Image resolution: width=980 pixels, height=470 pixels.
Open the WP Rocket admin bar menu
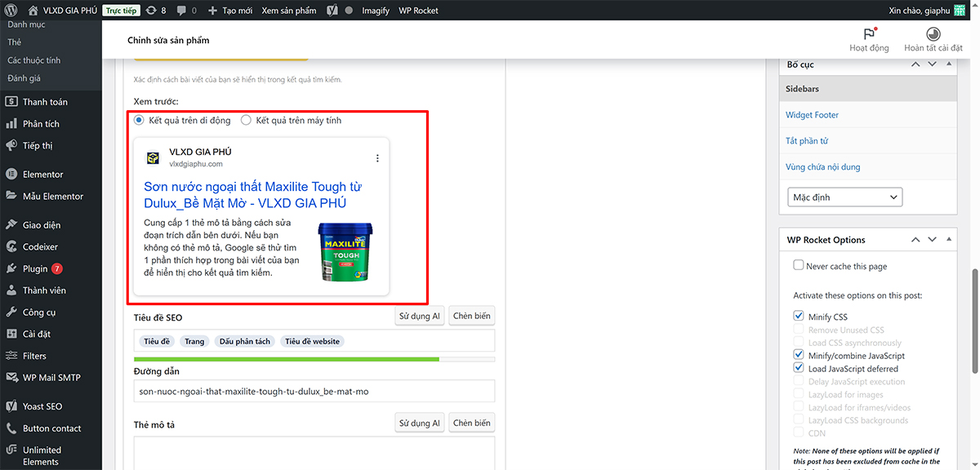(x=418, y=11)
